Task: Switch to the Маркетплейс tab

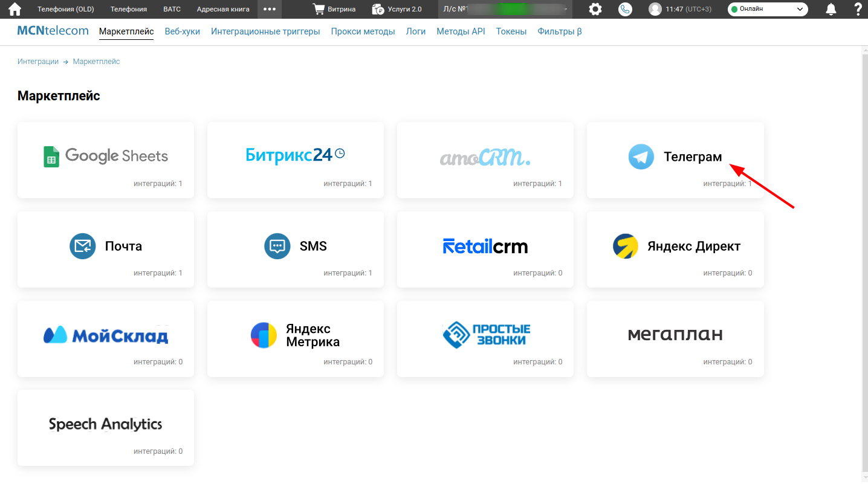Action: coord(126,31)
